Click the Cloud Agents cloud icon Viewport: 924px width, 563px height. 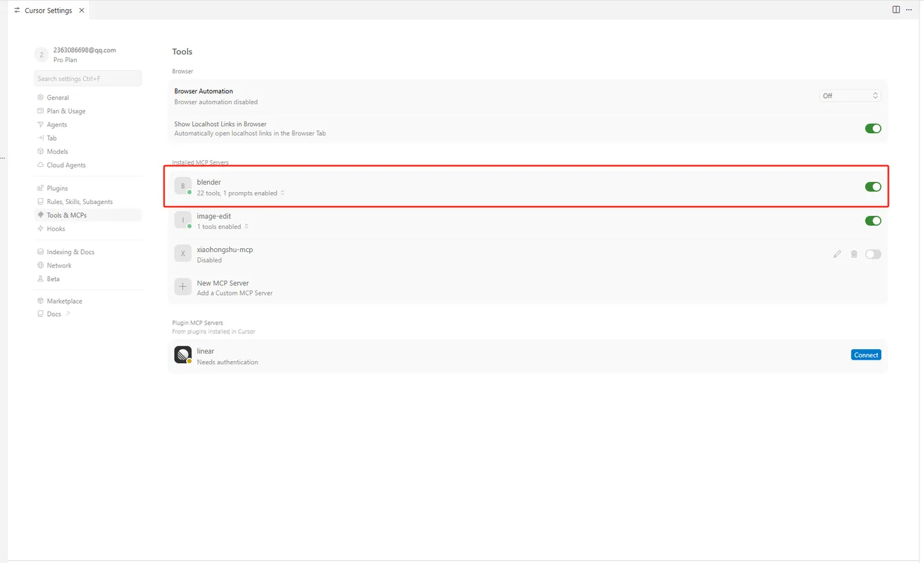40,165
